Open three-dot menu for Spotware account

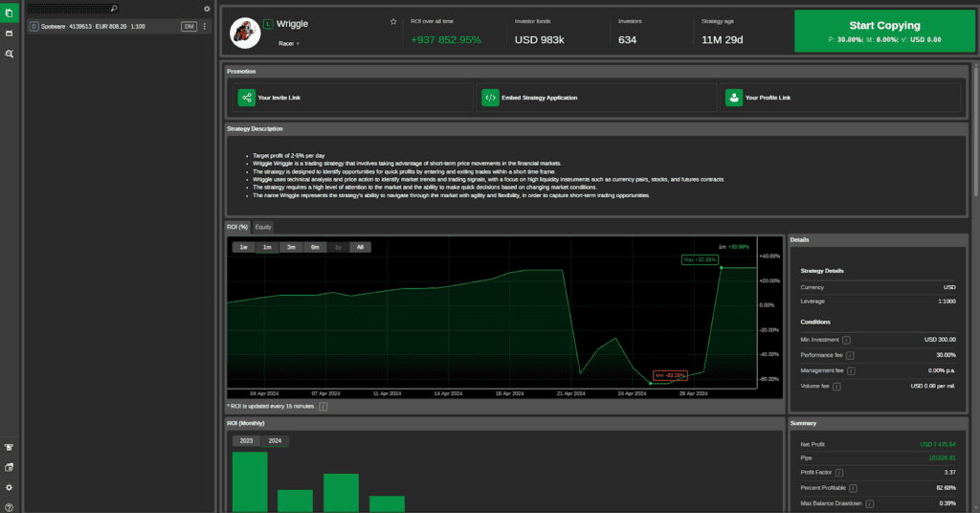coord(205,26)
